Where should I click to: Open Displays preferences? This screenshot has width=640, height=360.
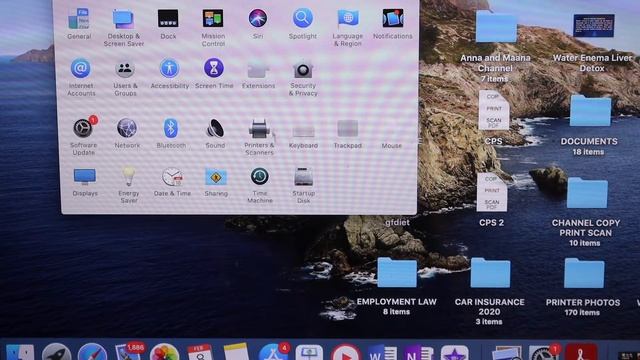[85, 177]
